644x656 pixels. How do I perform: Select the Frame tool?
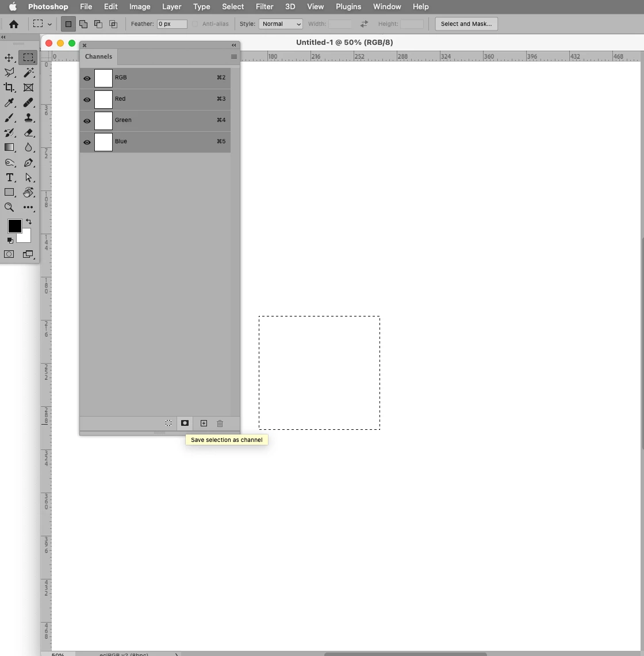(x=28, y=87)
